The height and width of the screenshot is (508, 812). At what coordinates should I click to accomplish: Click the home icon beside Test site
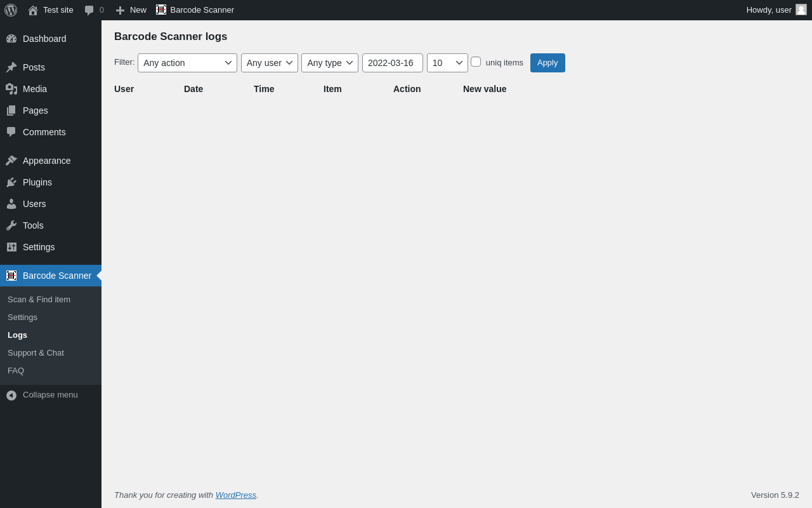(x=33, y=10)
